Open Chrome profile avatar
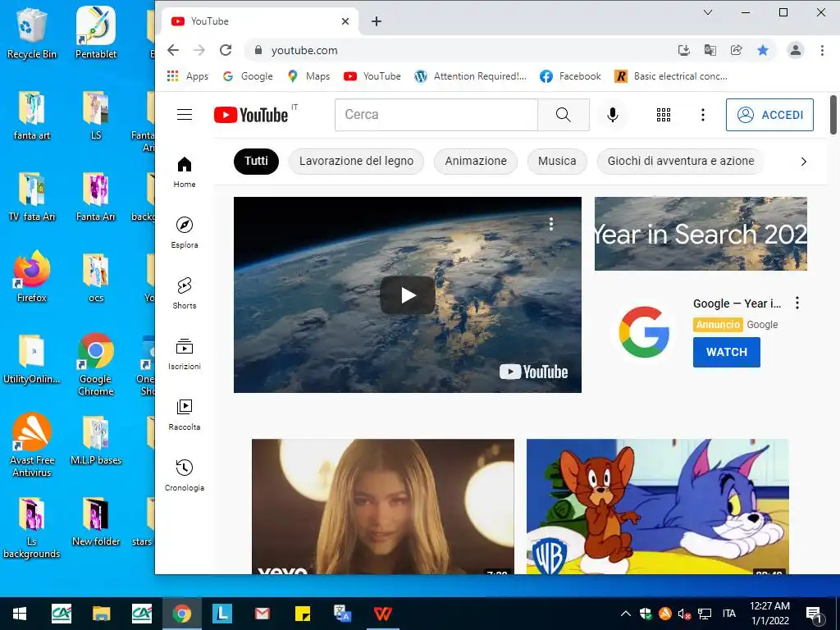This screenshot has height=630, width=840. pyautogui.click(x=796, y=50)
